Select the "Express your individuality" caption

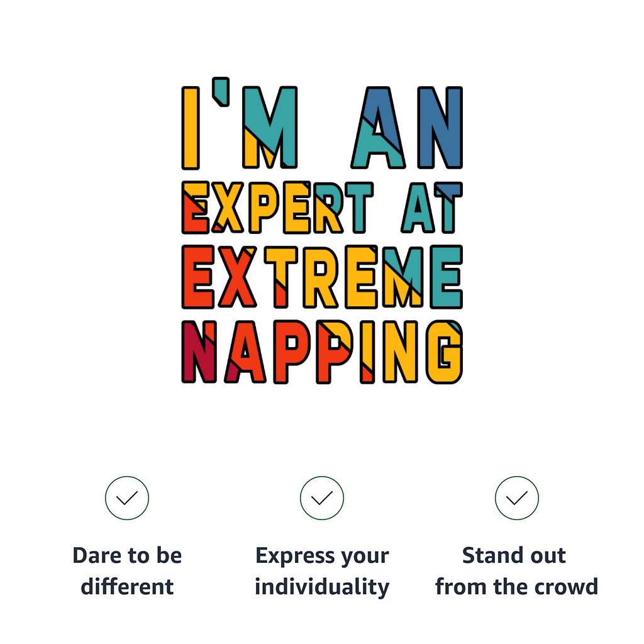[x=322, y=571]
